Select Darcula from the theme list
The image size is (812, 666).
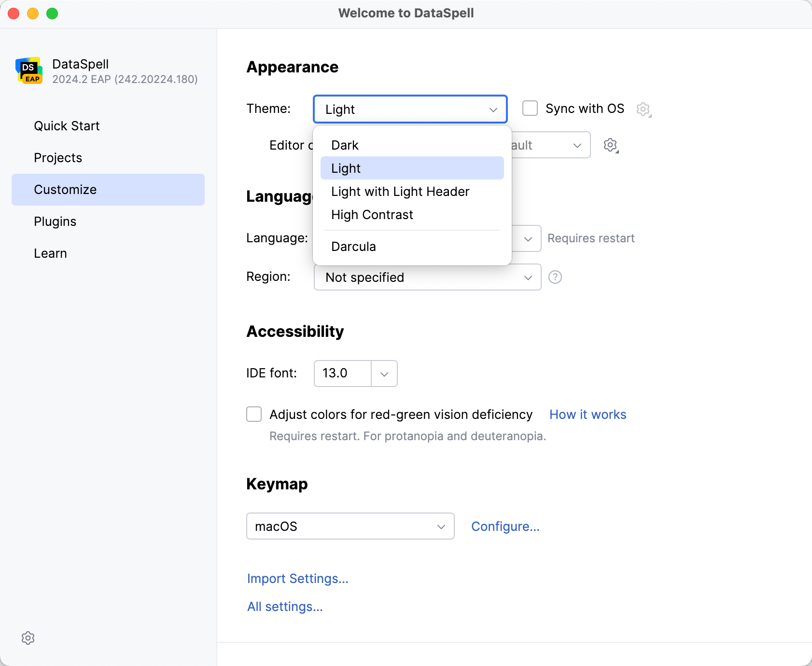tap(353, 246)
